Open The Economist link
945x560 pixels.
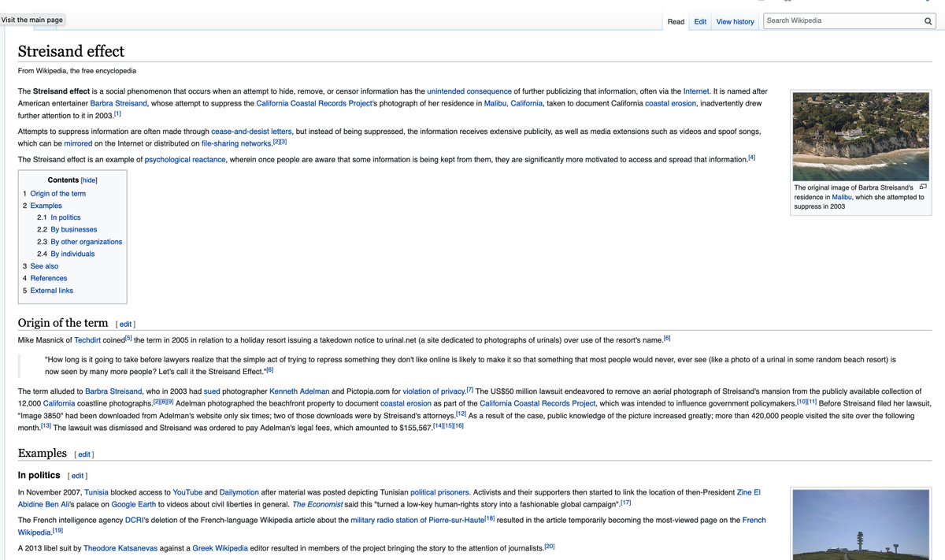pyautogui.click(x=319, y=503)
